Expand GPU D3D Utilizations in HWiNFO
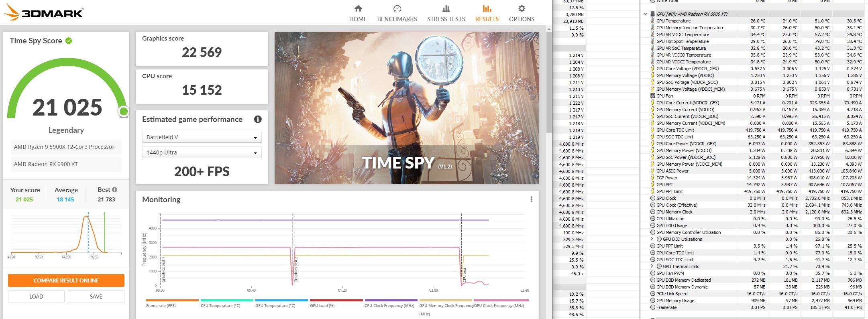The image size is (868, 319). [652, 239]
